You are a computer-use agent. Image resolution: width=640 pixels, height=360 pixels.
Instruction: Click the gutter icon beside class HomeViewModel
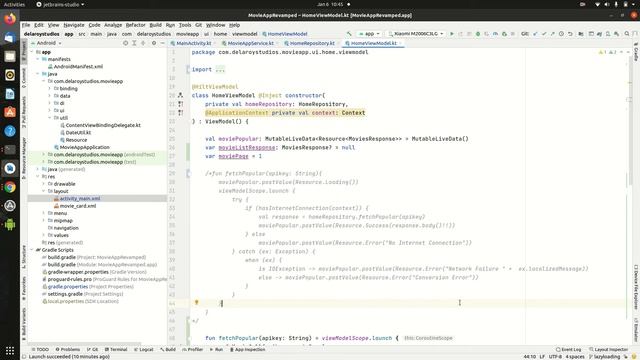(x=180, y=95)
